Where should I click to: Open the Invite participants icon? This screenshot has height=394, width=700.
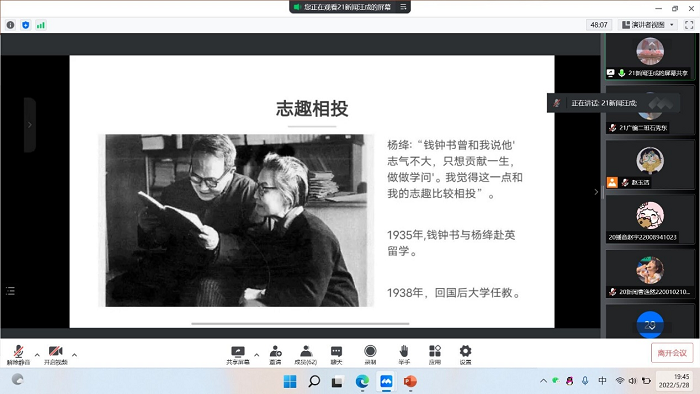tap(275, 355)
